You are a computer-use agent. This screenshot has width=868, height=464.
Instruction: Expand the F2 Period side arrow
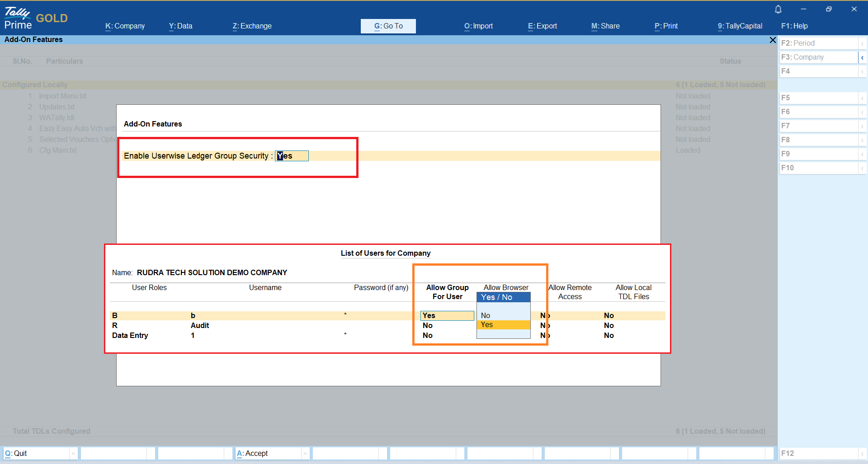[x=862, y=43]
